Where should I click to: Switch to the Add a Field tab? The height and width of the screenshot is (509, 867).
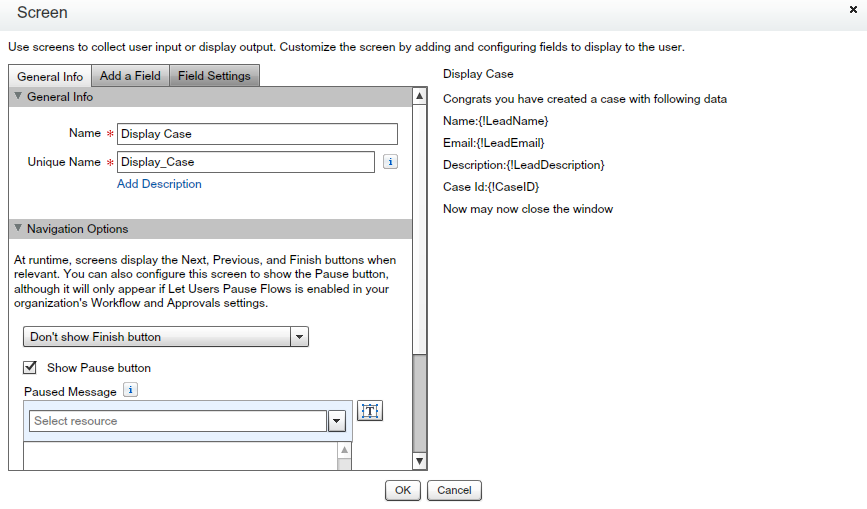click(x=130, y=76)
